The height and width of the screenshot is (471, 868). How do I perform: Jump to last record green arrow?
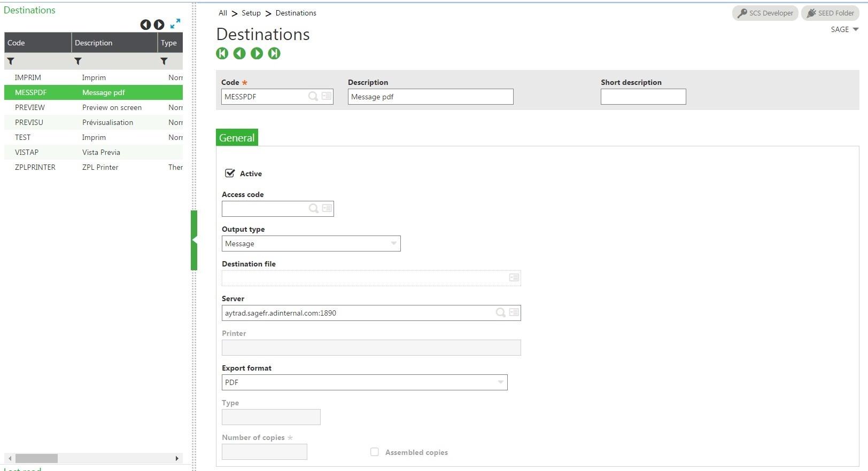coord(274,53)
